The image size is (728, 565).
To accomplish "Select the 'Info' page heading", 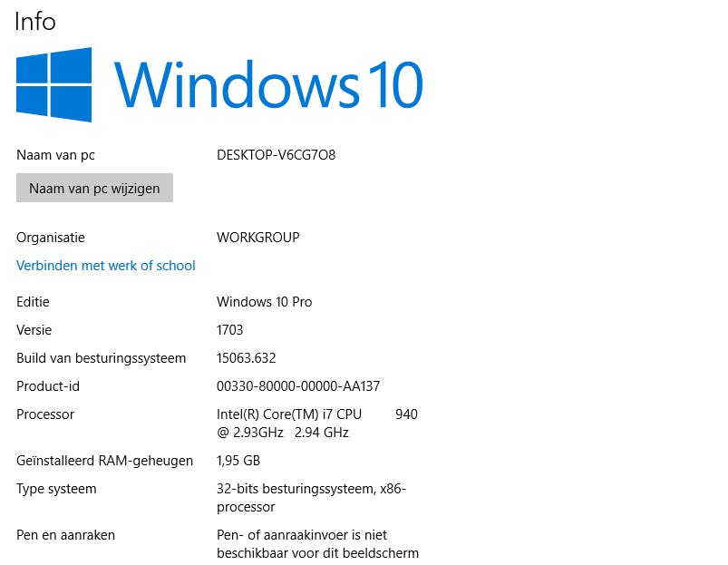I will 35,22.
